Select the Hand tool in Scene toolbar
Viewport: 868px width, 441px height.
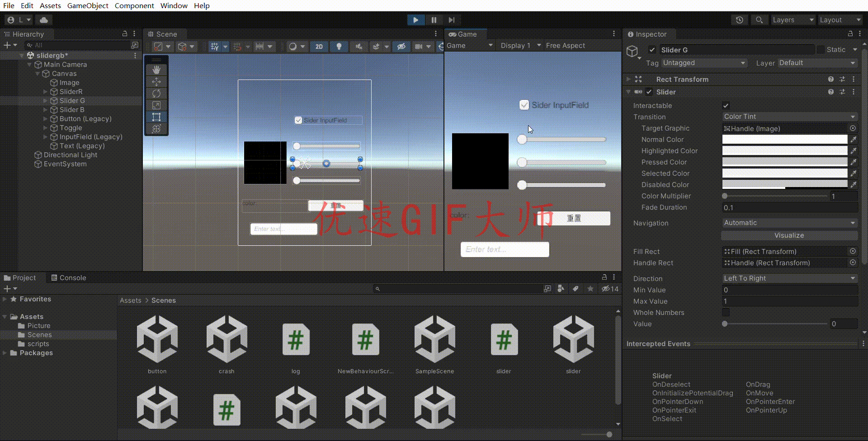[156, 70]
